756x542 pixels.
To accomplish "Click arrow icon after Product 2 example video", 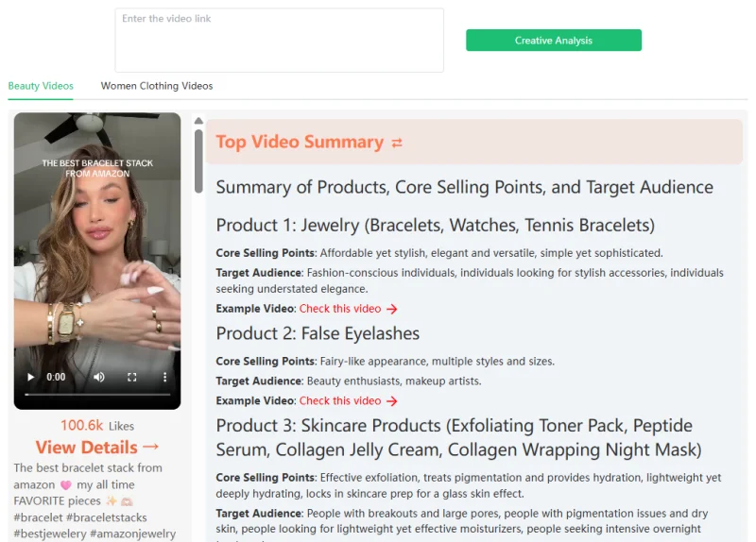I will (392, 401).
